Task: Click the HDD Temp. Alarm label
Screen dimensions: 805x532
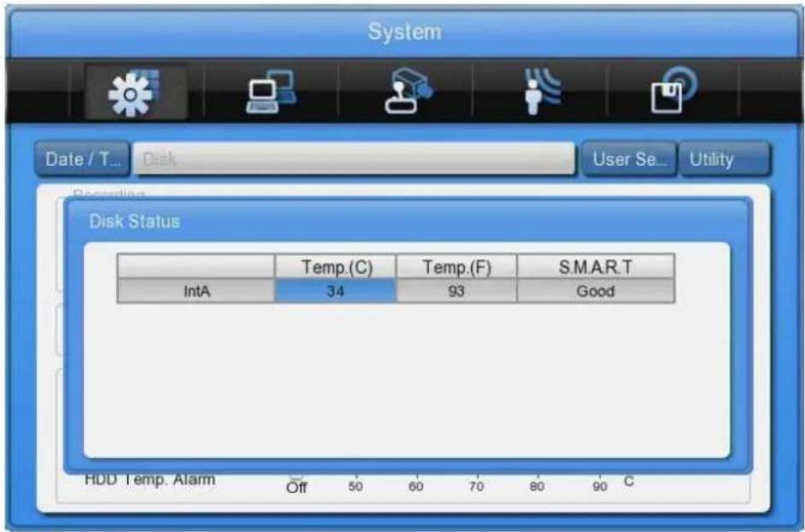Action: point(150,480)
